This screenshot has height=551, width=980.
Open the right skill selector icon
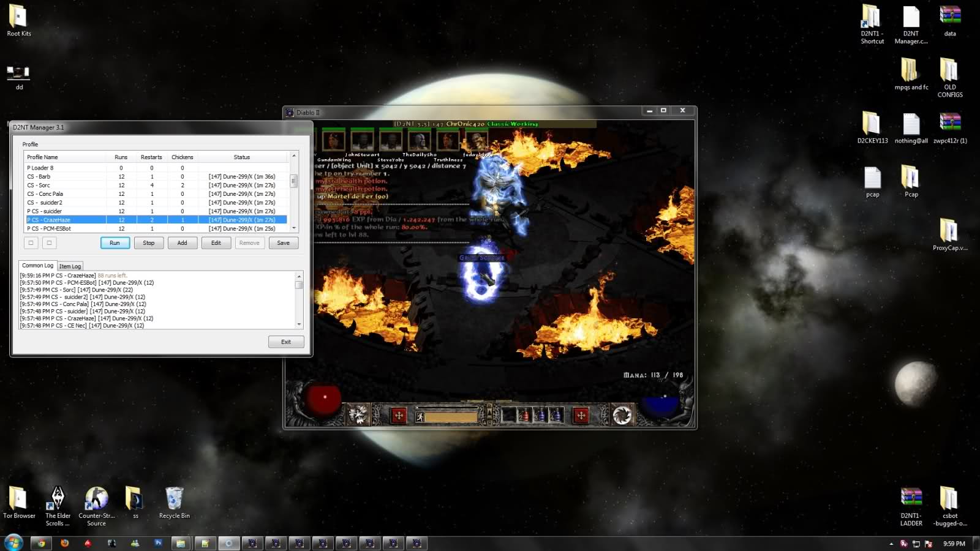[622, 415]
